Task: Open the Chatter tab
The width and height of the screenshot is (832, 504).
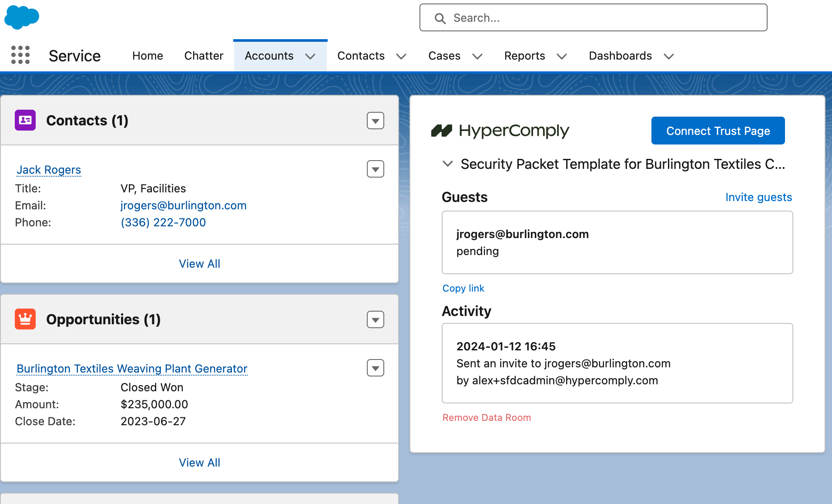Action: click(x=204, y=56)
